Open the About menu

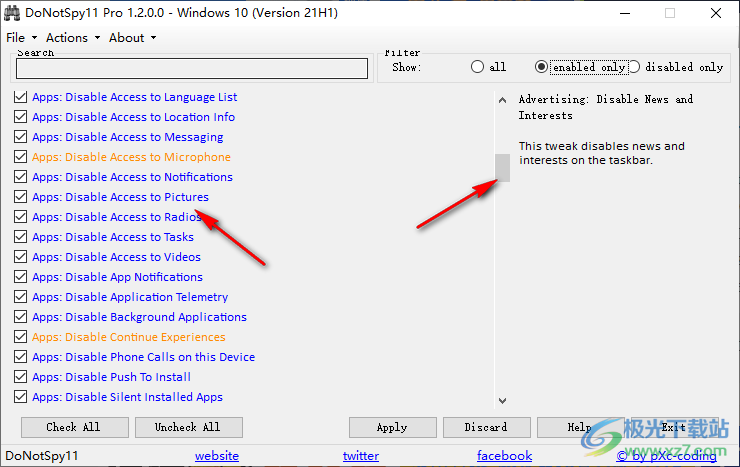pos(132,38)
